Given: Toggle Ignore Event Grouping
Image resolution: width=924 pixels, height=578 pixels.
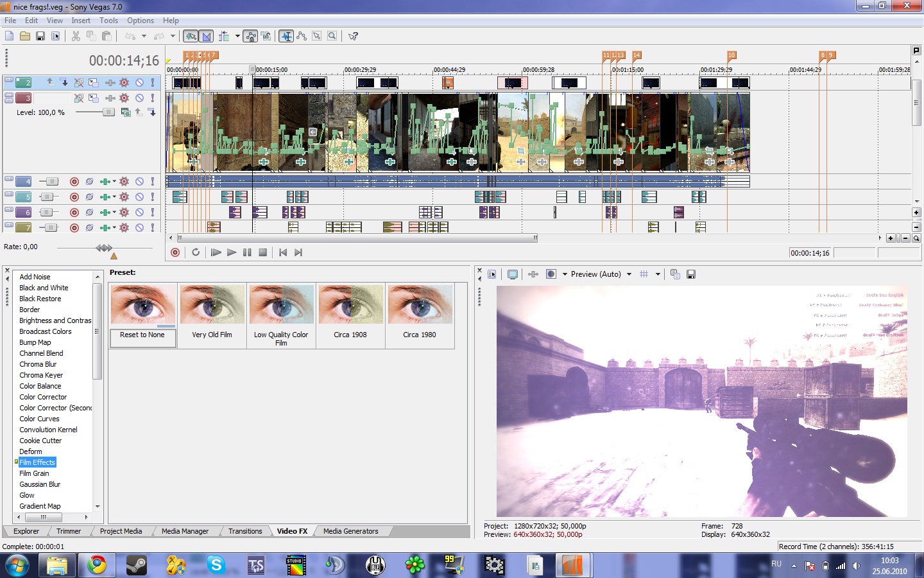Looking at the screenshot, I should tap(266, 36).
